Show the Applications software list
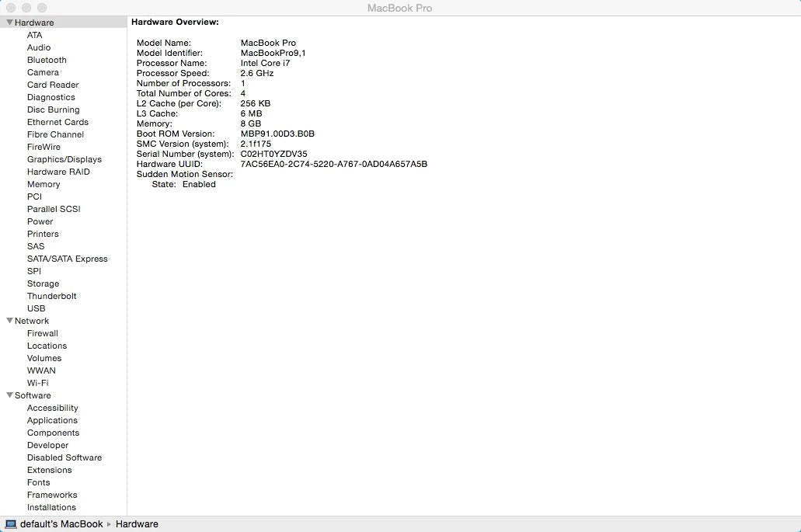The width and height of the screenshot is (801, 532). [52, 420]
